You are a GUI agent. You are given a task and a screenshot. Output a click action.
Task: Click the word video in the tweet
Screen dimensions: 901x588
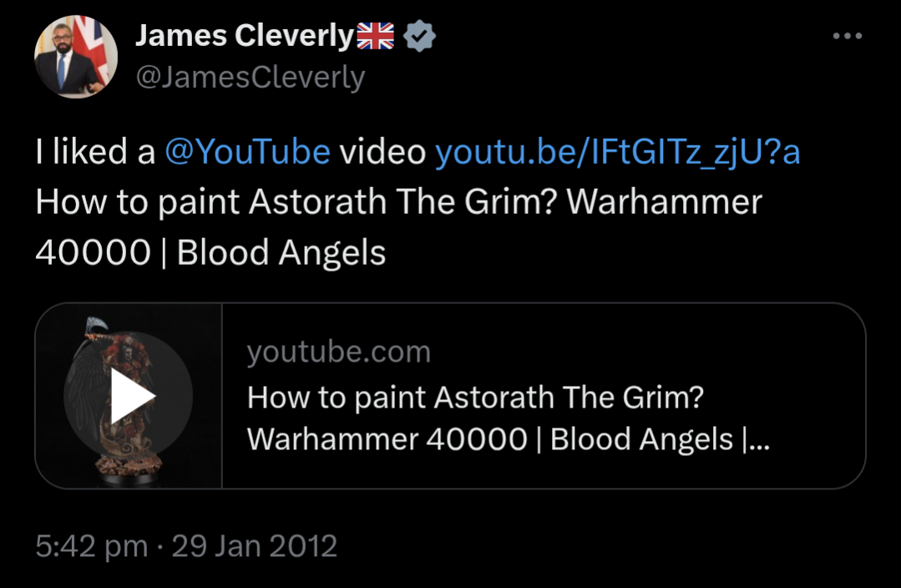(382, 152)
